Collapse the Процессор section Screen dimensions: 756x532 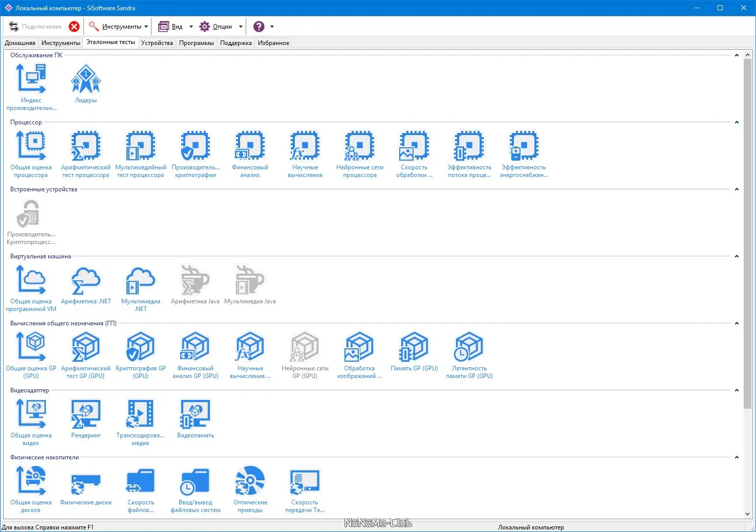point(737,122)
